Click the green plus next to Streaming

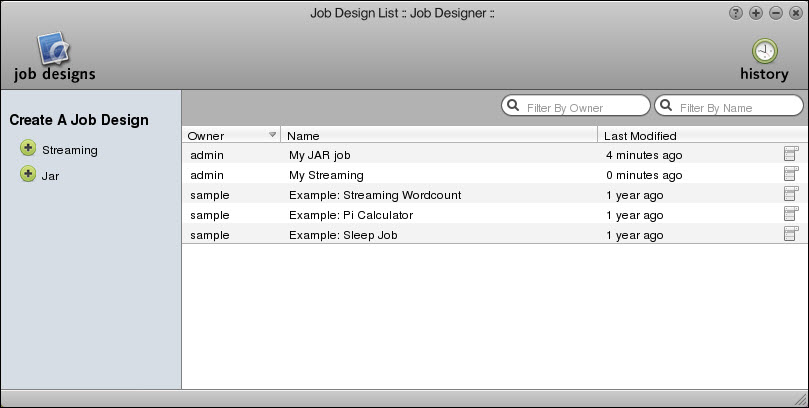point(27,150)
